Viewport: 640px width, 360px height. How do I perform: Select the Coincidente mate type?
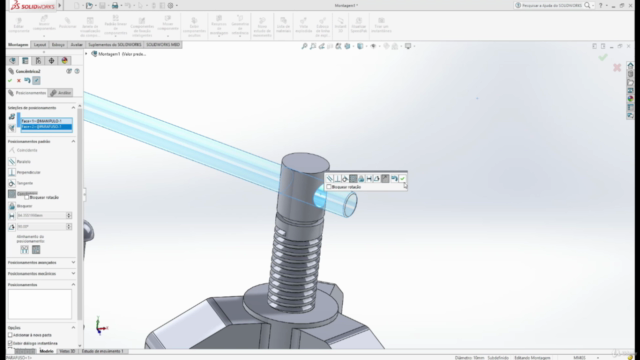[23, 150]
